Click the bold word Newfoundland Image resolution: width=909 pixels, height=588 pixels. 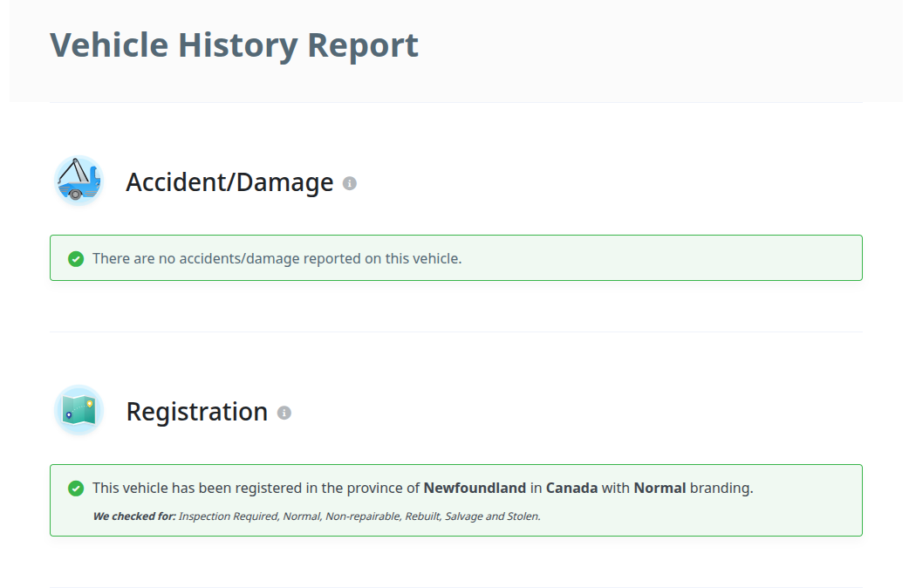475,488
